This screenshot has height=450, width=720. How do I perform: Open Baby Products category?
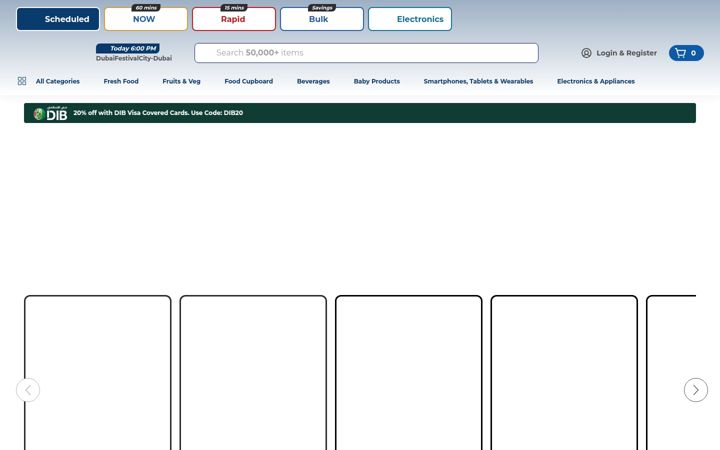(377, 81)
